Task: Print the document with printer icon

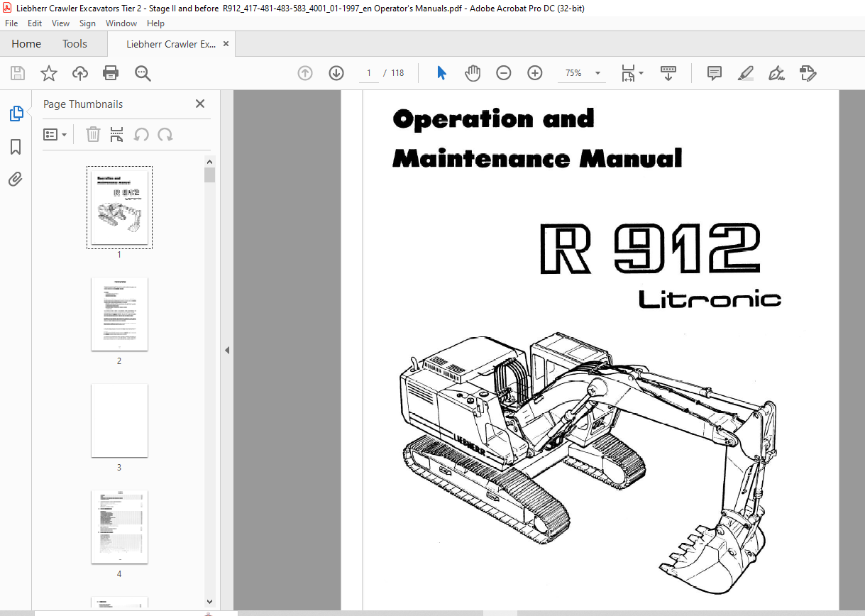Action: [x=111, y=73]
